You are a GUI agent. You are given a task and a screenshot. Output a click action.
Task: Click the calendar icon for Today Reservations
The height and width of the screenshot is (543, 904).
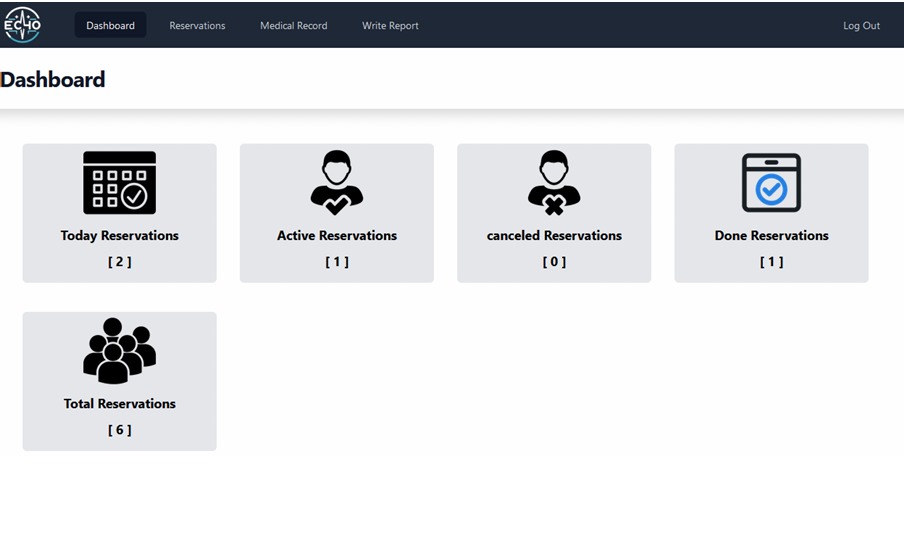point(119,183)
